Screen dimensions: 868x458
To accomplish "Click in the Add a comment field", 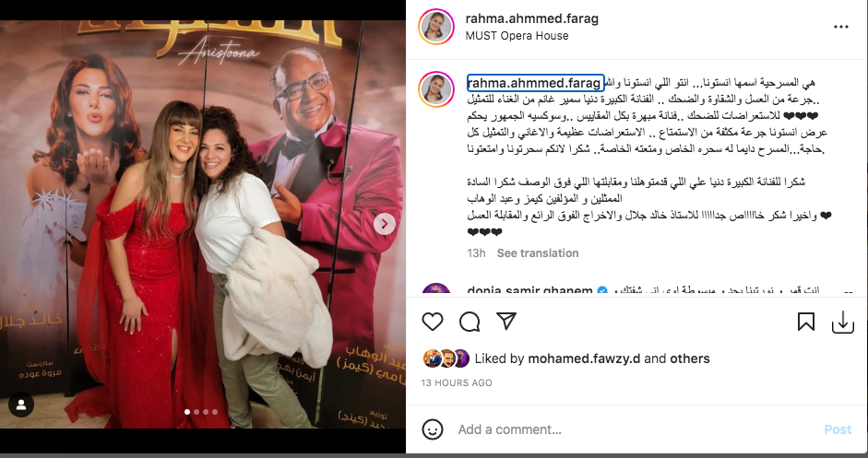I will (x=631, y=429).
